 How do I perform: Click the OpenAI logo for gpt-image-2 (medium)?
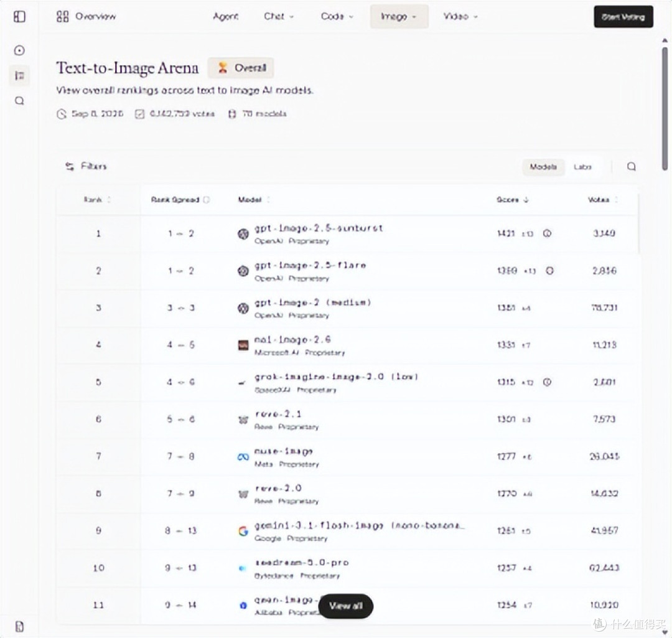point(243,308)
